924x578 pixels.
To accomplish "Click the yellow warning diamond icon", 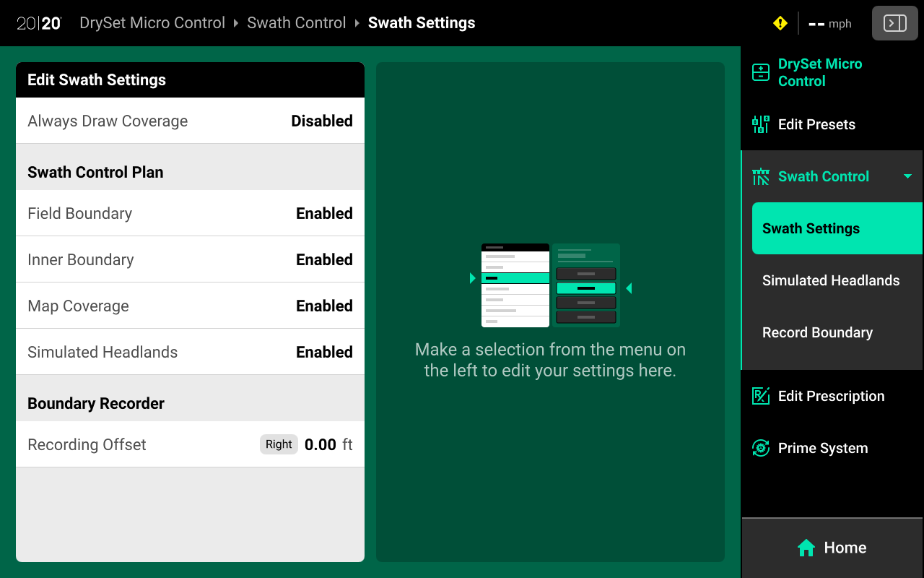I will click(x=780, y=23).
